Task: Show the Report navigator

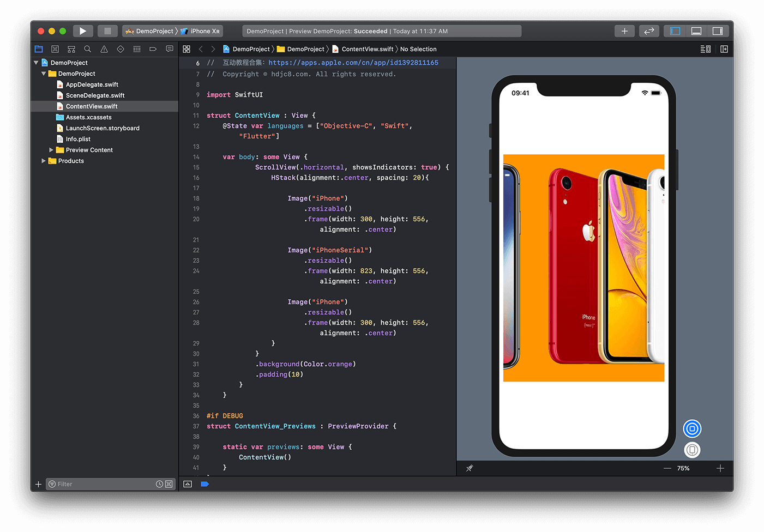Action: tap(170, 49)
